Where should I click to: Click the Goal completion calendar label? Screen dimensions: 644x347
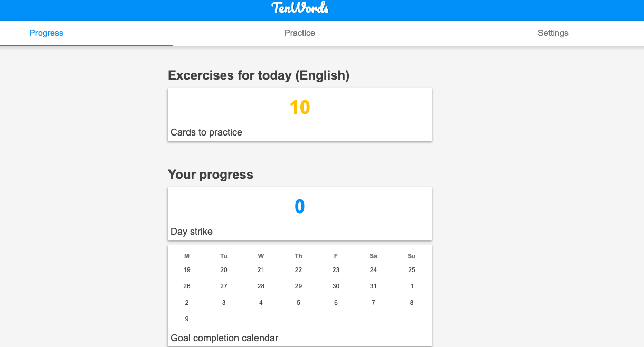[224, 338]
